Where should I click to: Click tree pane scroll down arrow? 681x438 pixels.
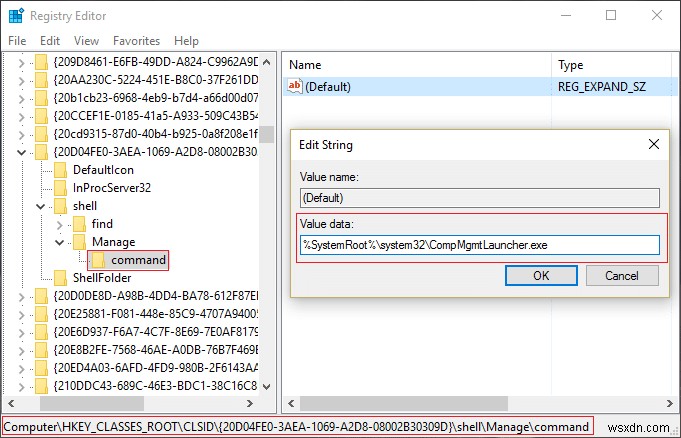point(267,386)
